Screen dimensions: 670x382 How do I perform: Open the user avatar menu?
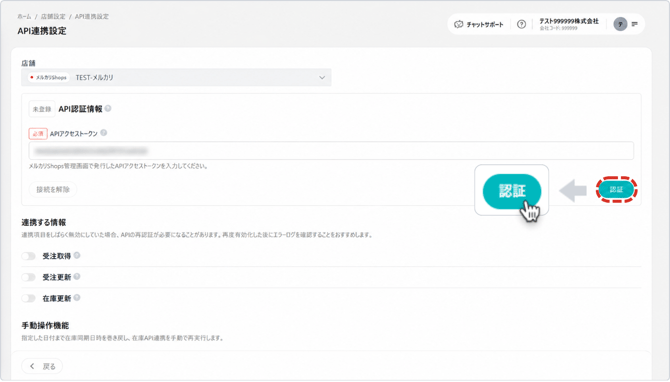click(620, 24)
